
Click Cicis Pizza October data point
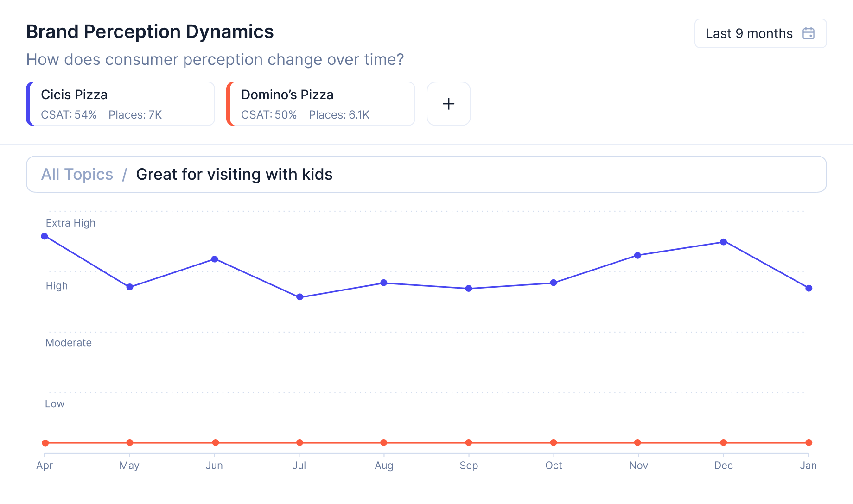click(554, 283)
